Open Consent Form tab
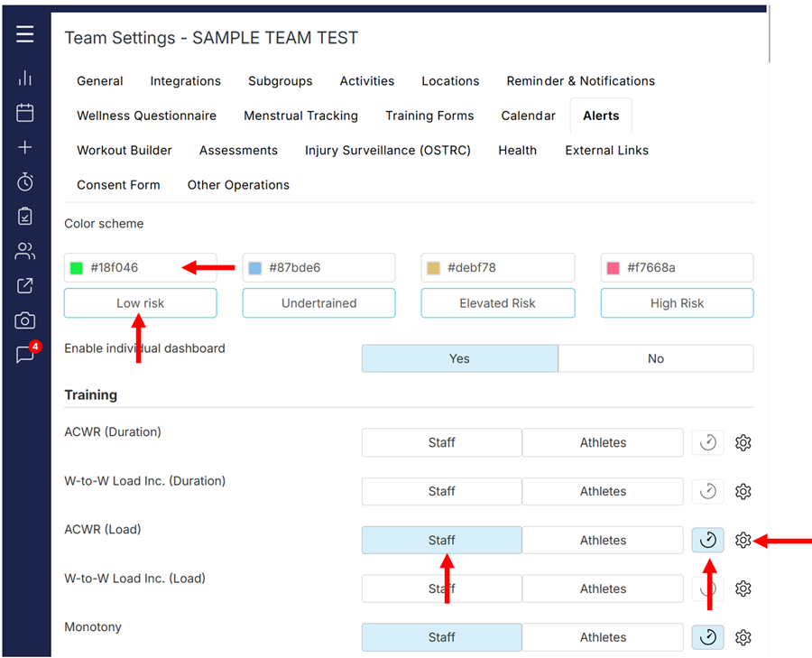This screenshot has height=658, width=812. click(x=118, y=185)
